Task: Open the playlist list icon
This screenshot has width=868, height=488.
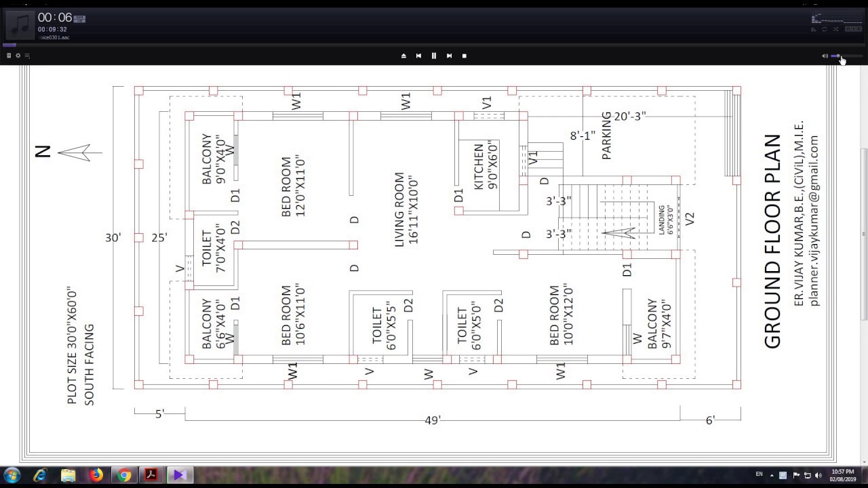Action: pos(27,56)
